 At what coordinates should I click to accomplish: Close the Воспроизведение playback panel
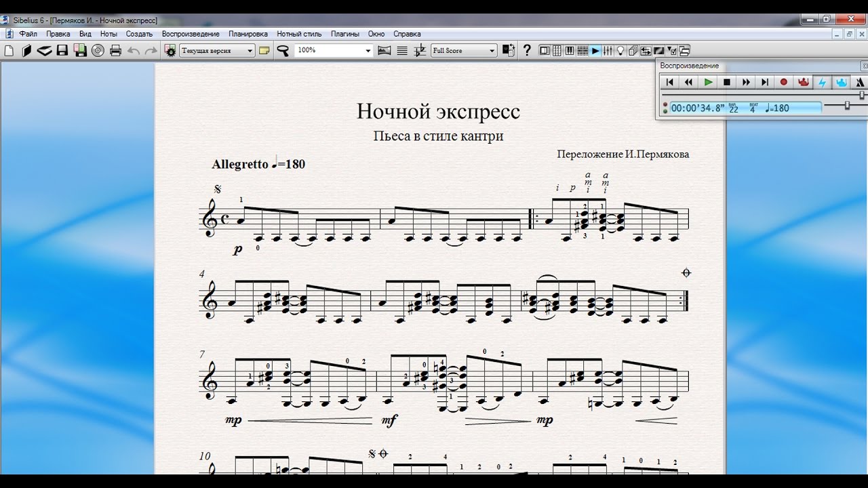(865, 66)
